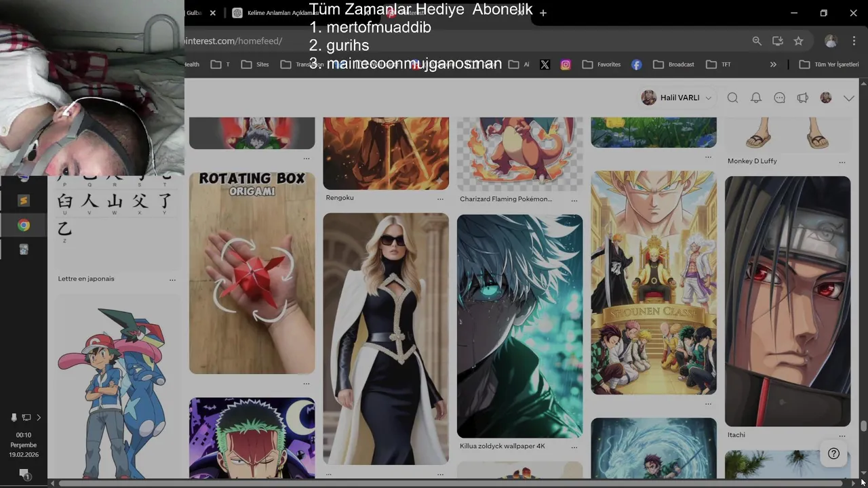The height and width of the screenshot is (488, 868).
Task: Open the Rotating Box Origami pin
Action: point(252,272)
